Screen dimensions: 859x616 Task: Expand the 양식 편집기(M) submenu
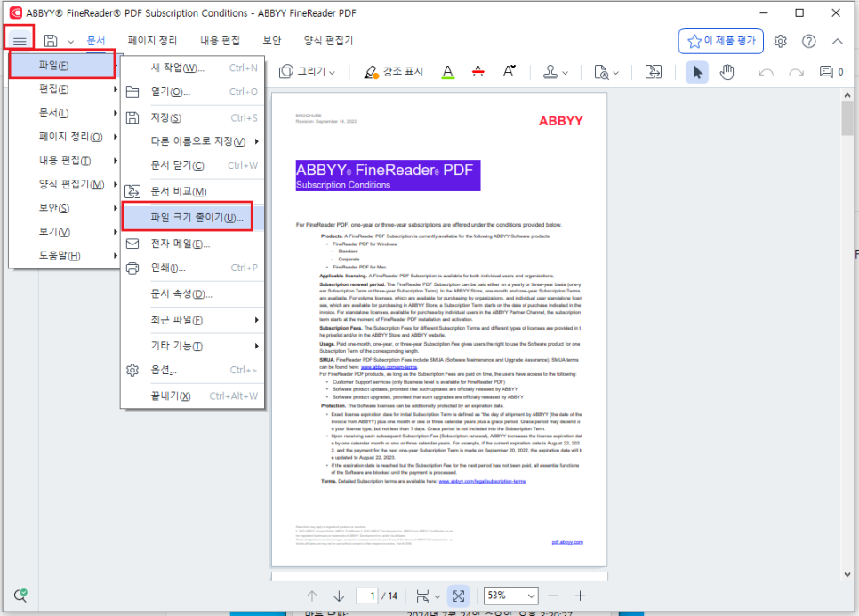click(65, 184)
